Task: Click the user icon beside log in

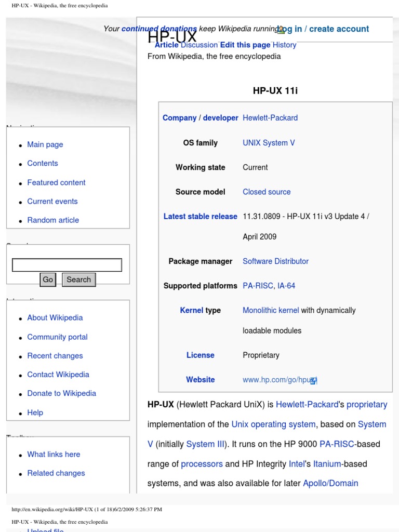Action: (281, 30)
